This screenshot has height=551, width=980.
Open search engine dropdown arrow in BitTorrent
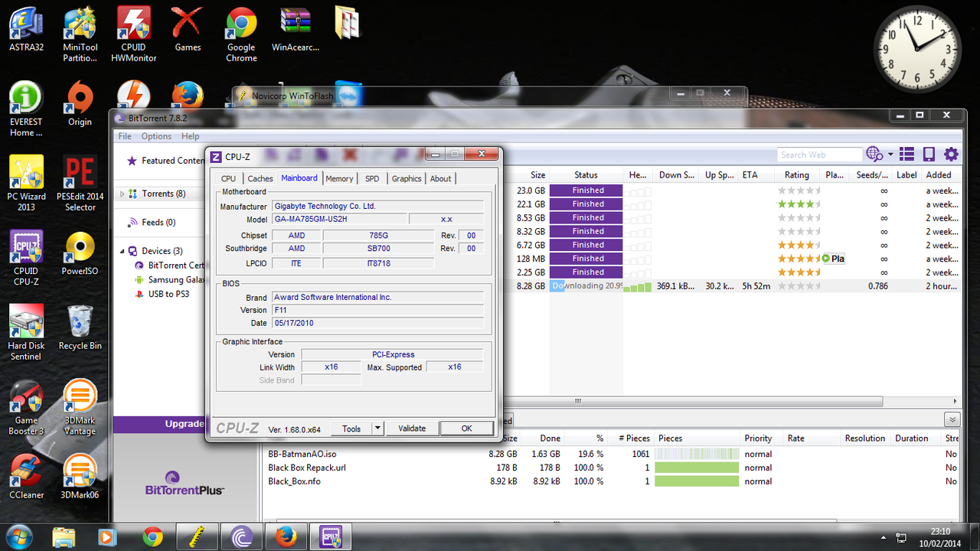[890, 155]
